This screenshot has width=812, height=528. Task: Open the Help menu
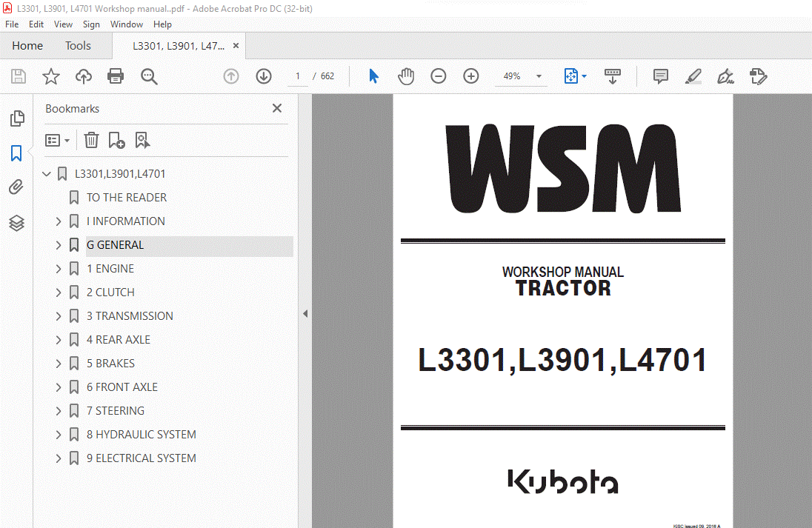[162, 24]
